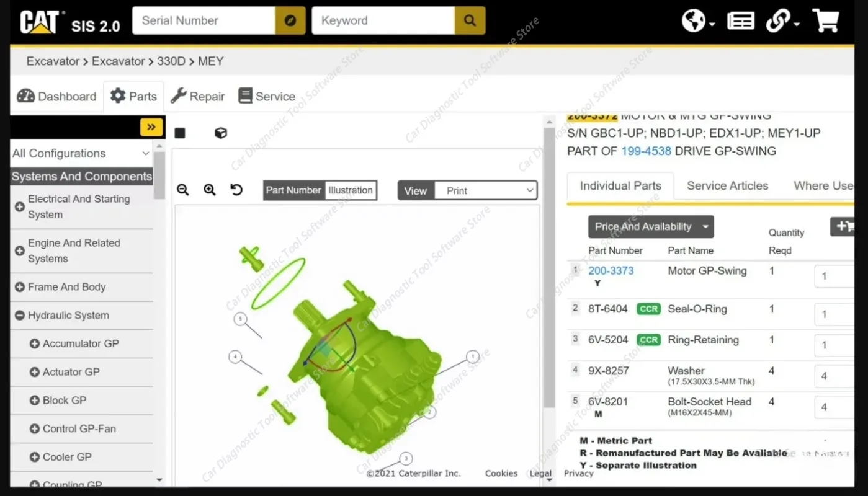
Task: Click the keyword magnifier search button
Action: click(470, 20)
